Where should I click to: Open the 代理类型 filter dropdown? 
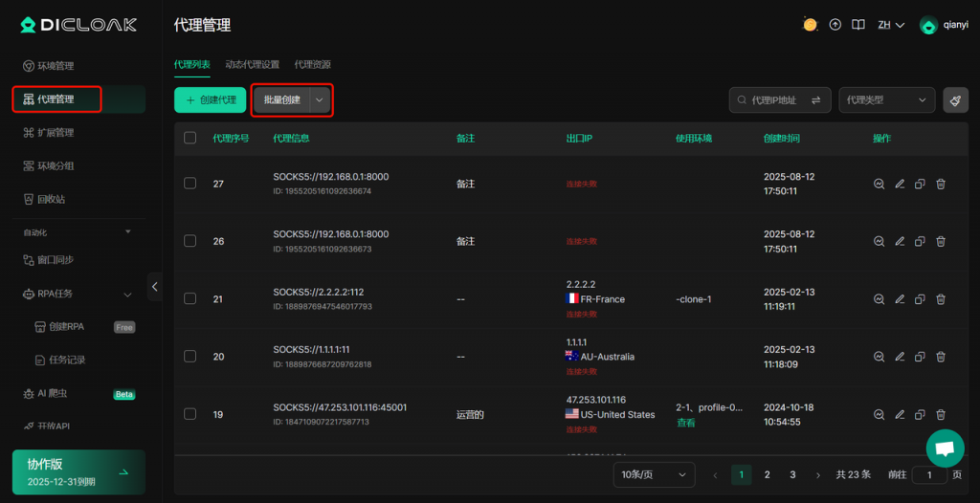pos(887,100)
